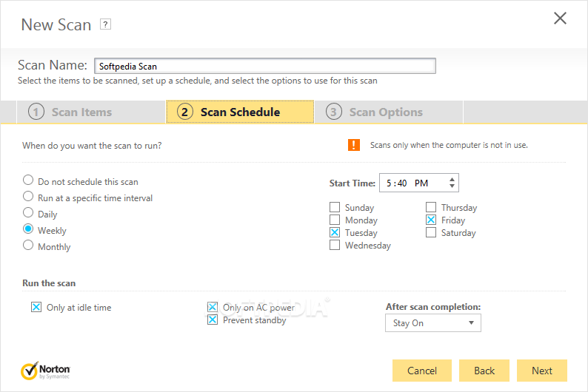Viewport: 588px width, 392px height.
Task: Expand the After scan completion dropdown
Action: point(432,322)
